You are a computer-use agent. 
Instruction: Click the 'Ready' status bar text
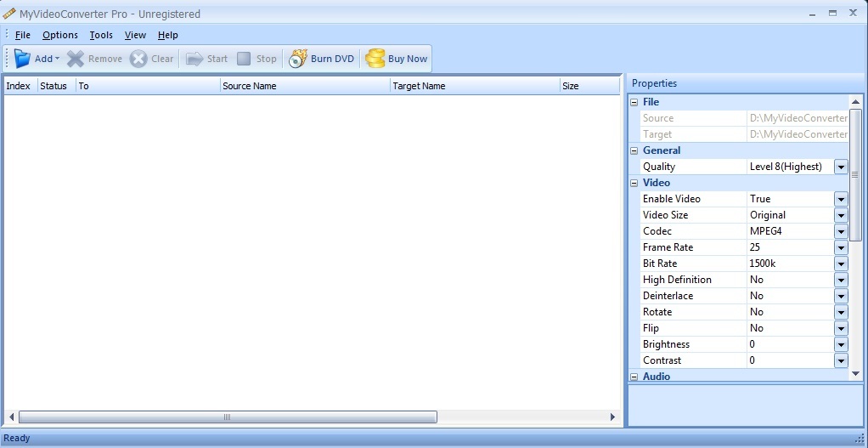click(x=17, y=439)
